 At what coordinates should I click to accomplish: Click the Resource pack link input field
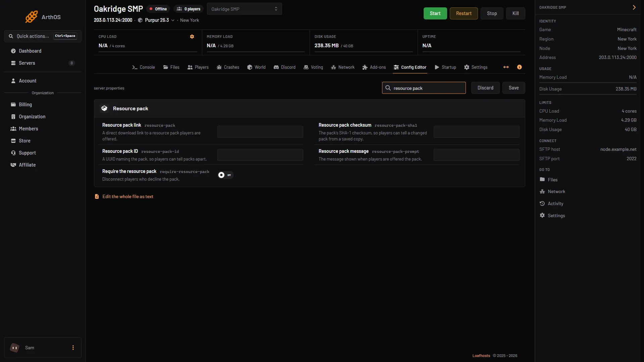(x=260, y=132)
